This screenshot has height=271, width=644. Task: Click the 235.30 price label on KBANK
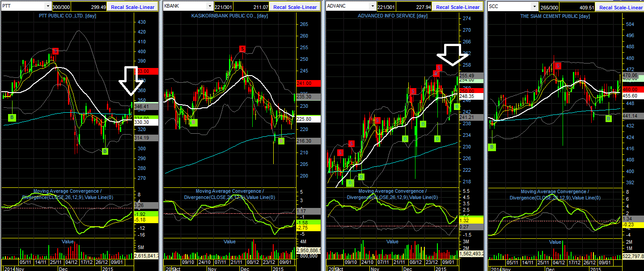click(309, 97)
